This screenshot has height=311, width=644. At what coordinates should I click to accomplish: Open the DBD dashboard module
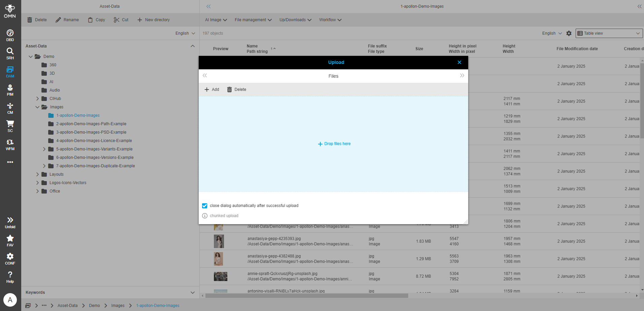[x=10, y=35]
